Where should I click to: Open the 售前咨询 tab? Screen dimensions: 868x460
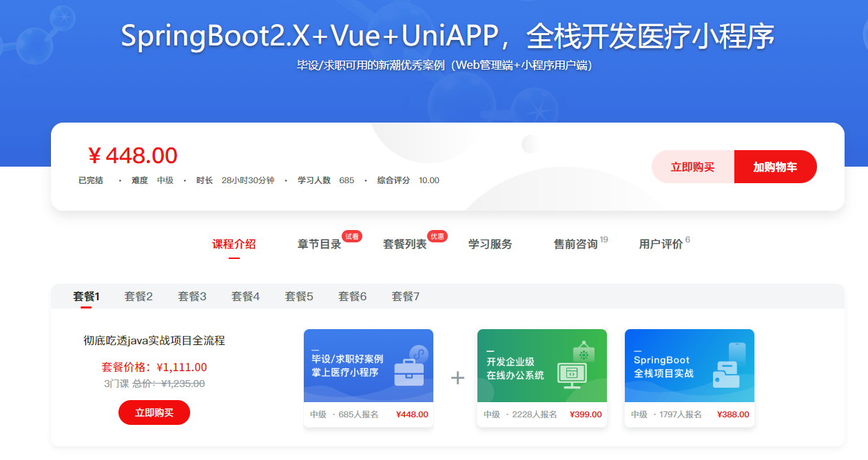(576, 244)
